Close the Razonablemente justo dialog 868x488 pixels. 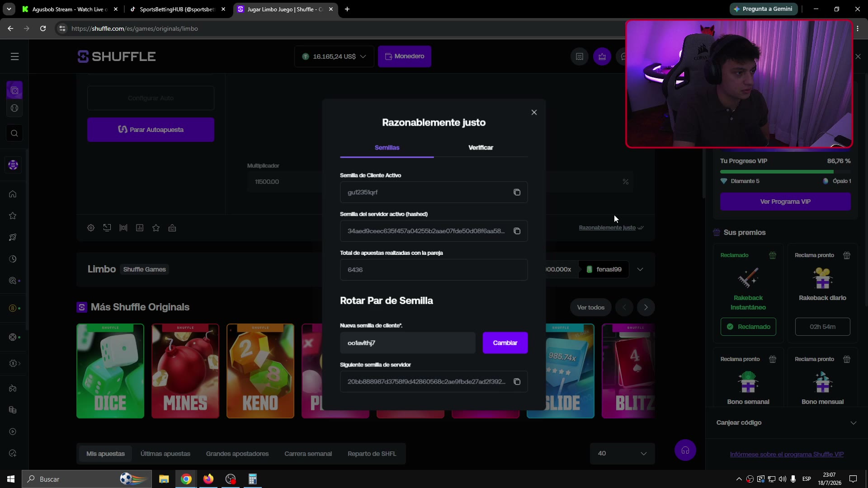pos(534,112)
